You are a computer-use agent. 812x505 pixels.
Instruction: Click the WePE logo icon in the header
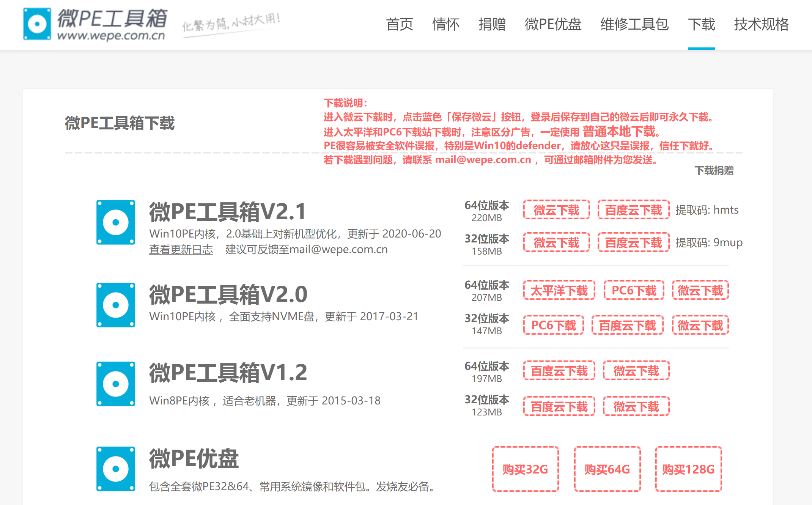[37, 24]
